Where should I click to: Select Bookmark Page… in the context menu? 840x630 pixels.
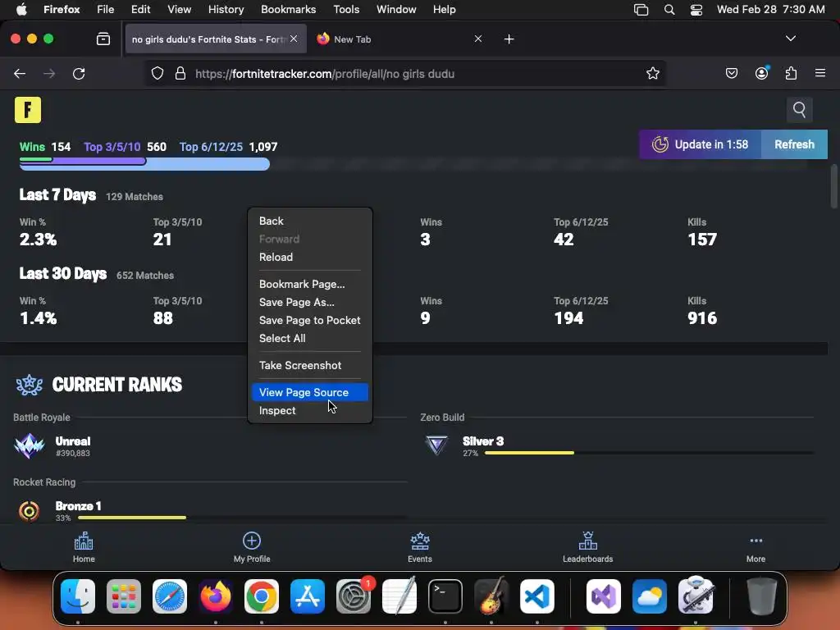309,285
